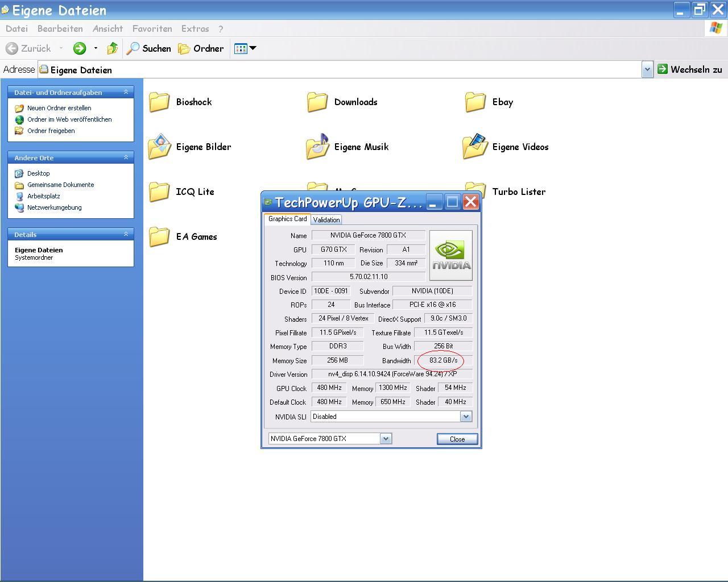
Task: Click the DirectX Support 9.0c / SM3.0 value
Action: [x=448, y=318]
